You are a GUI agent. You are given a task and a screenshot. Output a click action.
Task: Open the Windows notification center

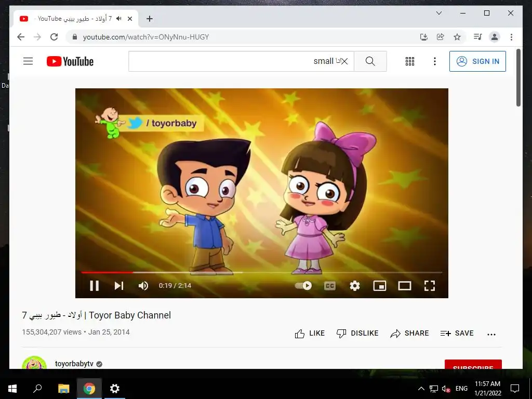515,389
